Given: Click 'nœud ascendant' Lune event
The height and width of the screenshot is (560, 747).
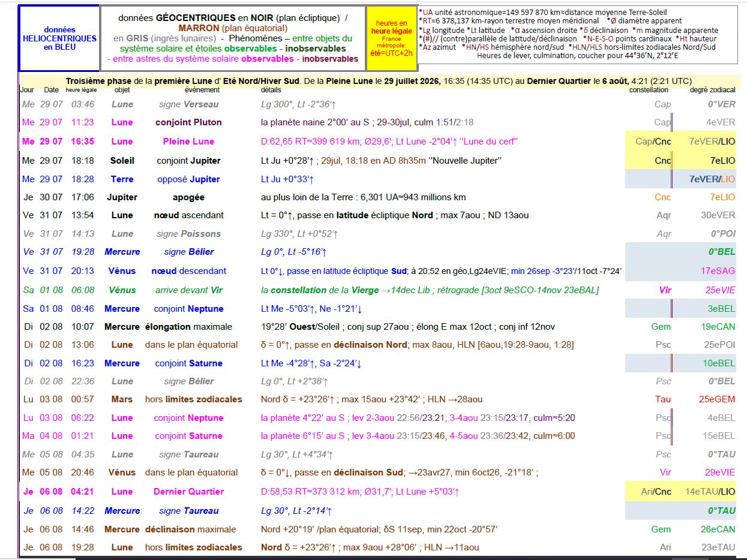Looking at the screenshot, I should click(x=188, y=215).
